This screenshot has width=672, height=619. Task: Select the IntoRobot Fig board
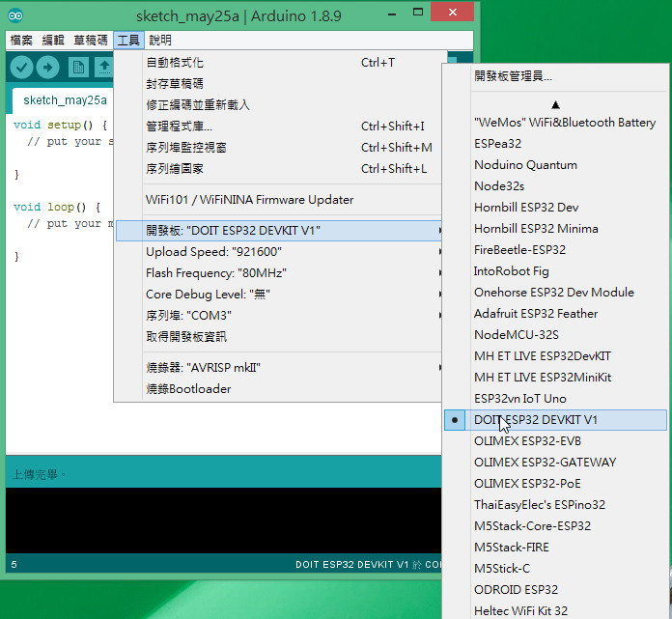point(556,271)
